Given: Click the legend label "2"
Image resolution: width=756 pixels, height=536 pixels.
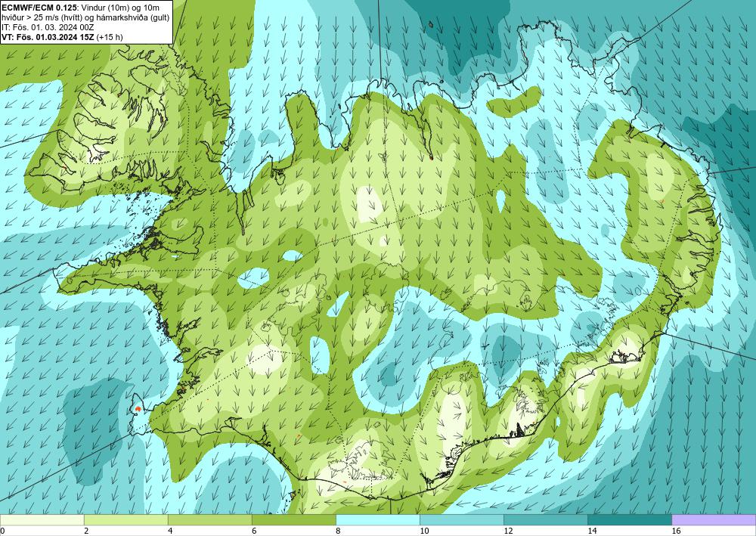Looking at the screenshot, I should pos(86,531).
